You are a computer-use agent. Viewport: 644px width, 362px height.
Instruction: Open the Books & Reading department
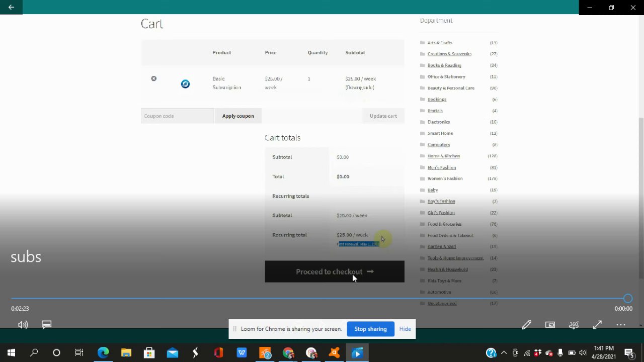(x=444, y=65)
